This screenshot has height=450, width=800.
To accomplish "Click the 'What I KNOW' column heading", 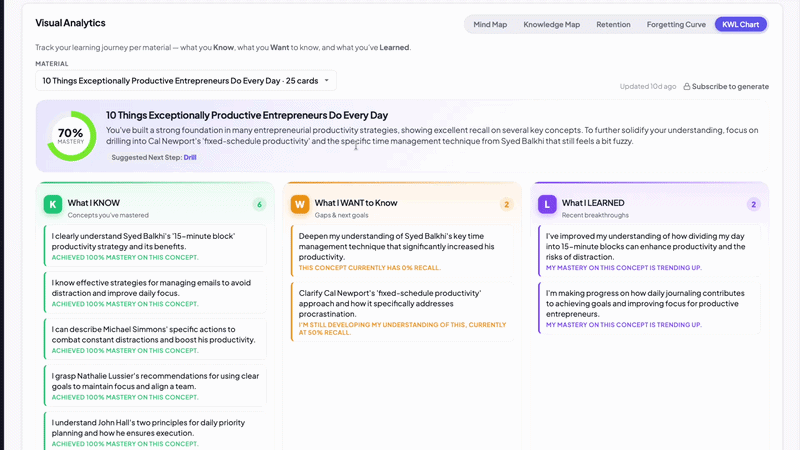I will [x=94, y=203].
